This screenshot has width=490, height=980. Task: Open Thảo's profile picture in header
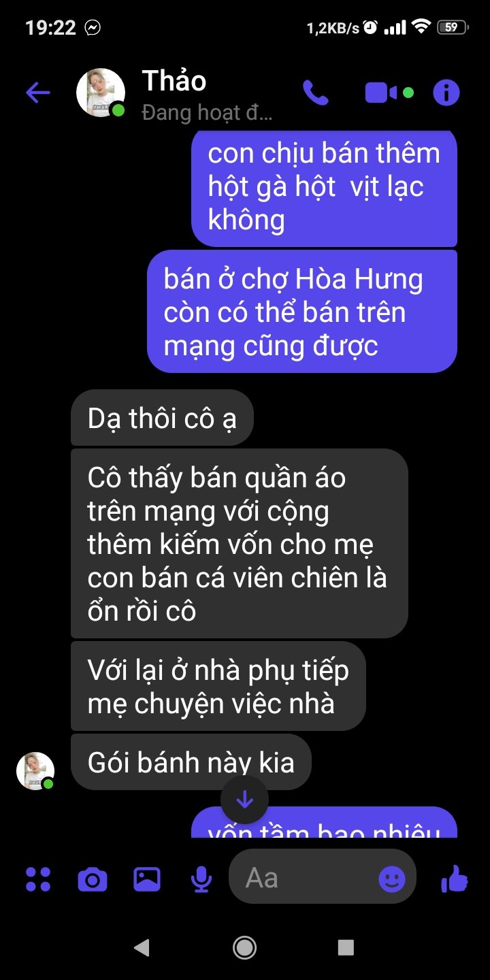pyautogui.click(x=101, y=93)
